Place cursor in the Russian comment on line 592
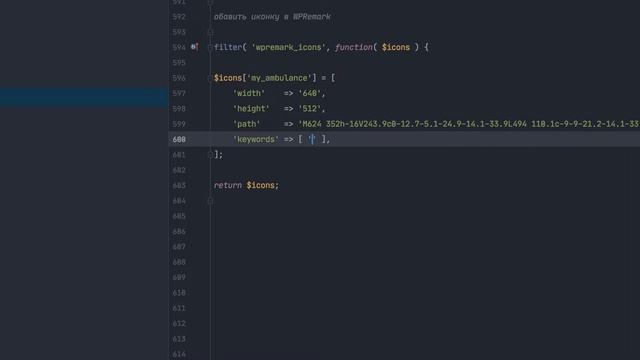 [272, 17]
